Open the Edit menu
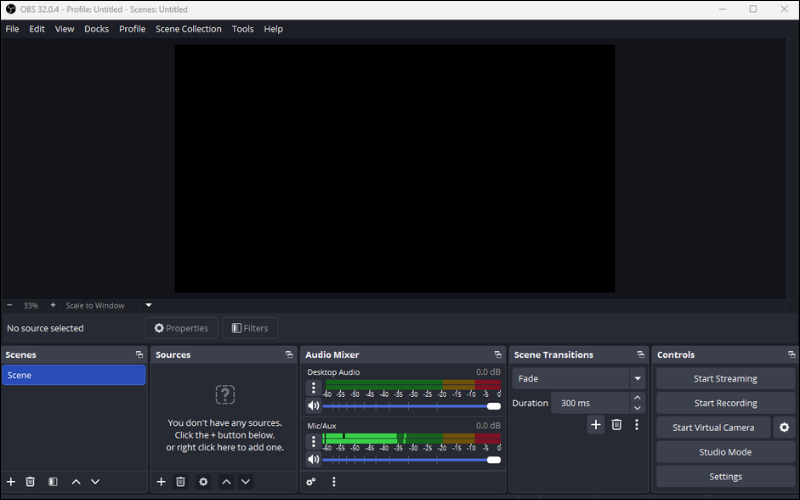The width and height of the screenshot is (800, 500). point(37,29)
